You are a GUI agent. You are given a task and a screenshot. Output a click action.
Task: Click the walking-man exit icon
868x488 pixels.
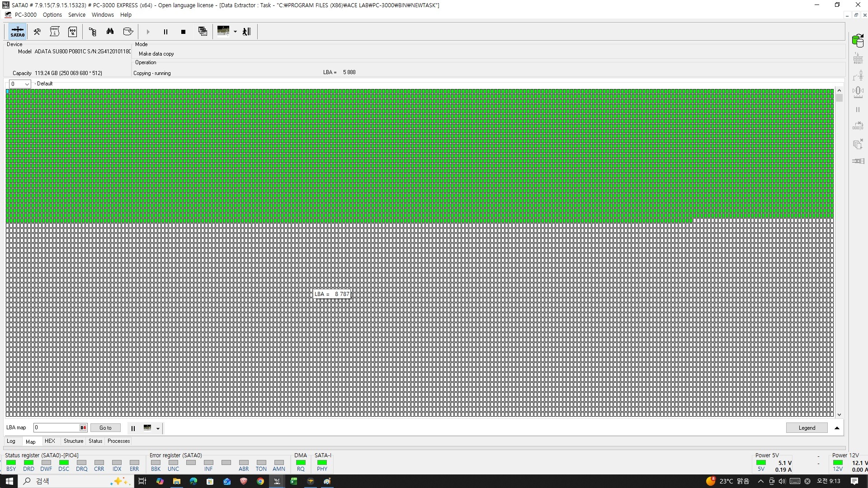pyautogui.click(x=247, y=32)
